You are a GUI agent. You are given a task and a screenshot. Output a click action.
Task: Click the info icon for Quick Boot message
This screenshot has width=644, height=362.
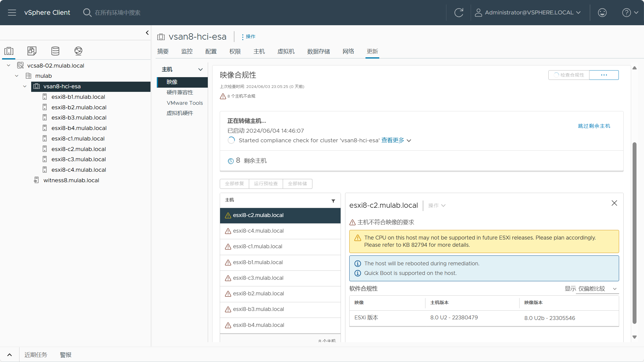(x=358, y=273)
